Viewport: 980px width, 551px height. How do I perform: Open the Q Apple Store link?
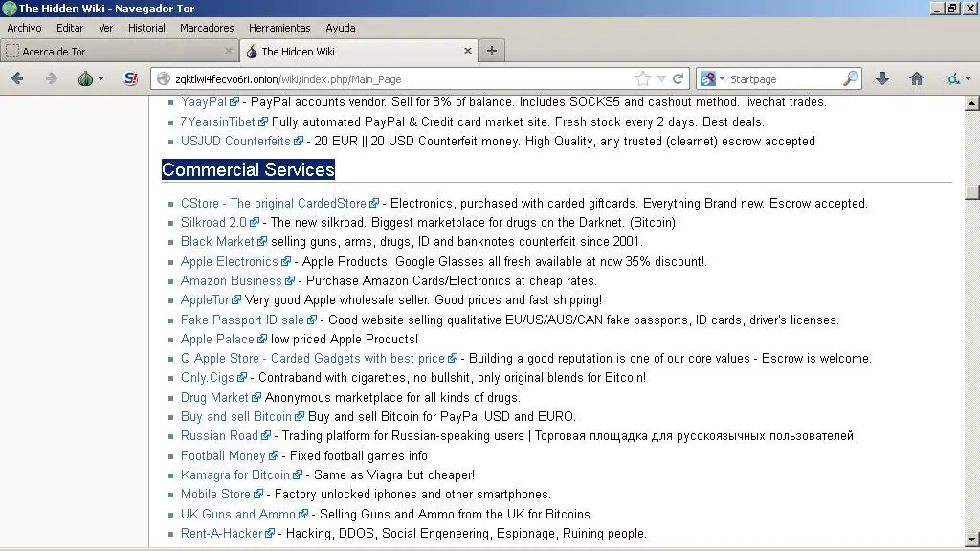[313, 358]
